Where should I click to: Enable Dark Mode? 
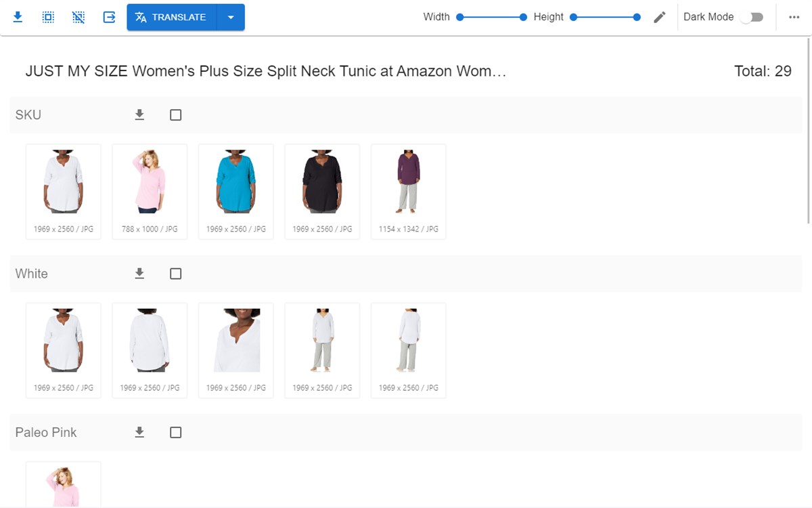coord(753,17)
